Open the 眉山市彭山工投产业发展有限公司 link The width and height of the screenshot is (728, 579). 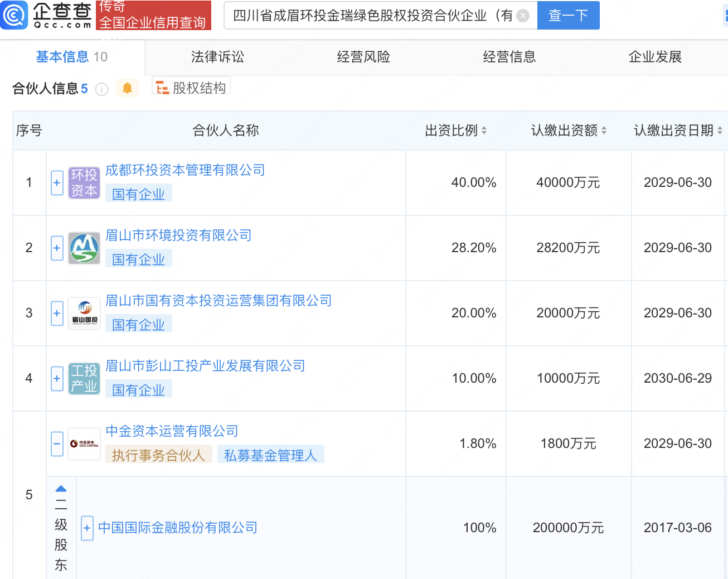[205, 366]
